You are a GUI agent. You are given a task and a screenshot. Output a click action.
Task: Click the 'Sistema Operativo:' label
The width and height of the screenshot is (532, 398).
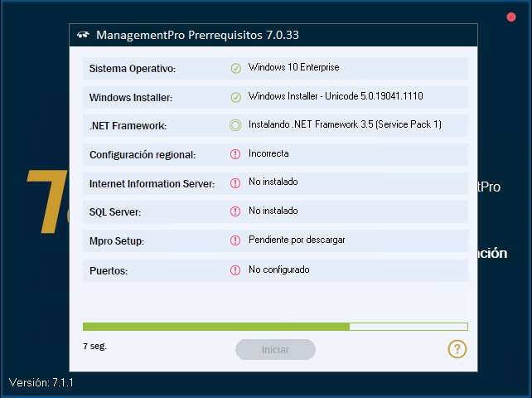point(133,69)
